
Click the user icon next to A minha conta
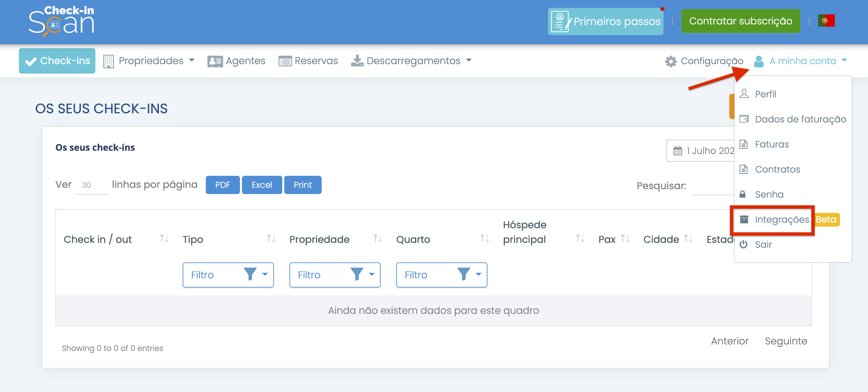759,61
